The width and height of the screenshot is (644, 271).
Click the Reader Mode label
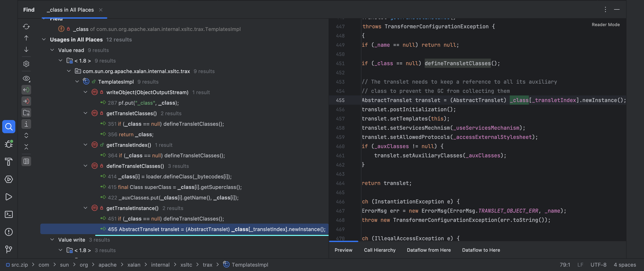[605, 25]
